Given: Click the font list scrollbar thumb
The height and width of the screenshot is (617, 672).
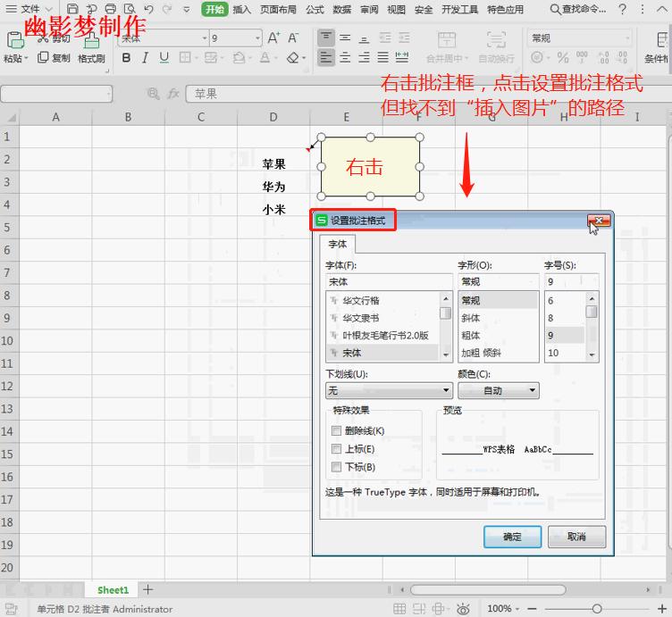Looking at the screenshot, I should [x=446, y=313].
